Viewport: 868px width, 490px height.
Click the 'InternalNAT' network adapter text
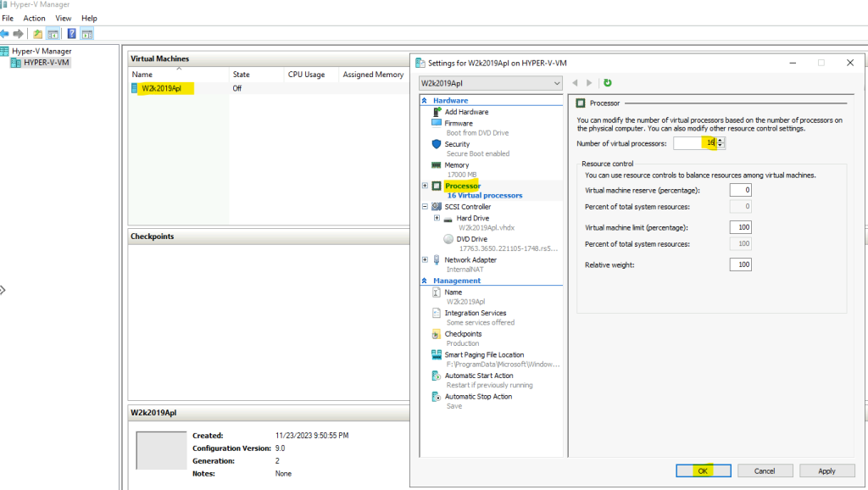[x=465, y=270]
